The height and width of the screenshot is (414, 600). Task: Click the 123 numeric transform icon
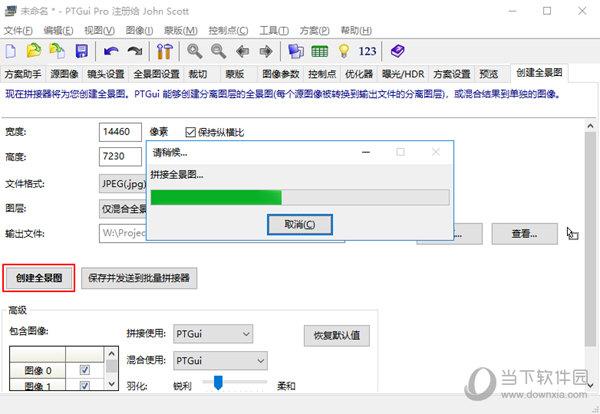[367, 51]
